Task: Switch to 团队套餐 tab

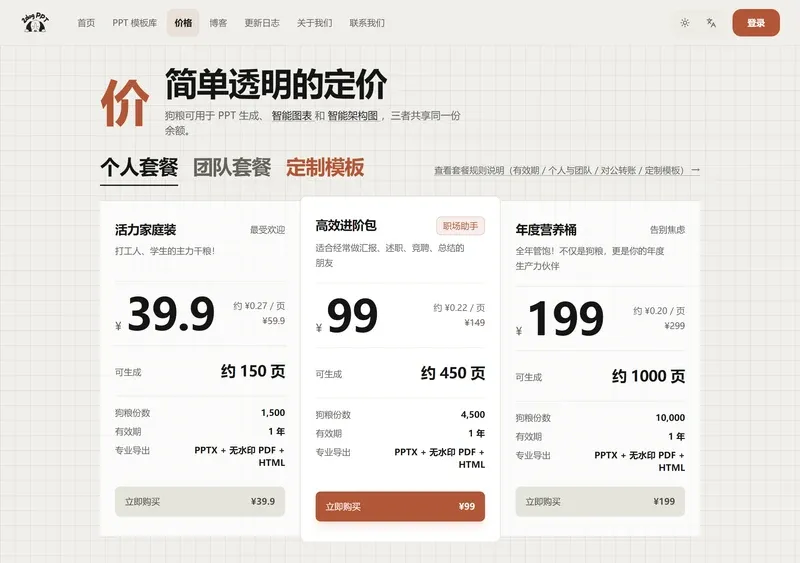Action: [x=232, y=168]
